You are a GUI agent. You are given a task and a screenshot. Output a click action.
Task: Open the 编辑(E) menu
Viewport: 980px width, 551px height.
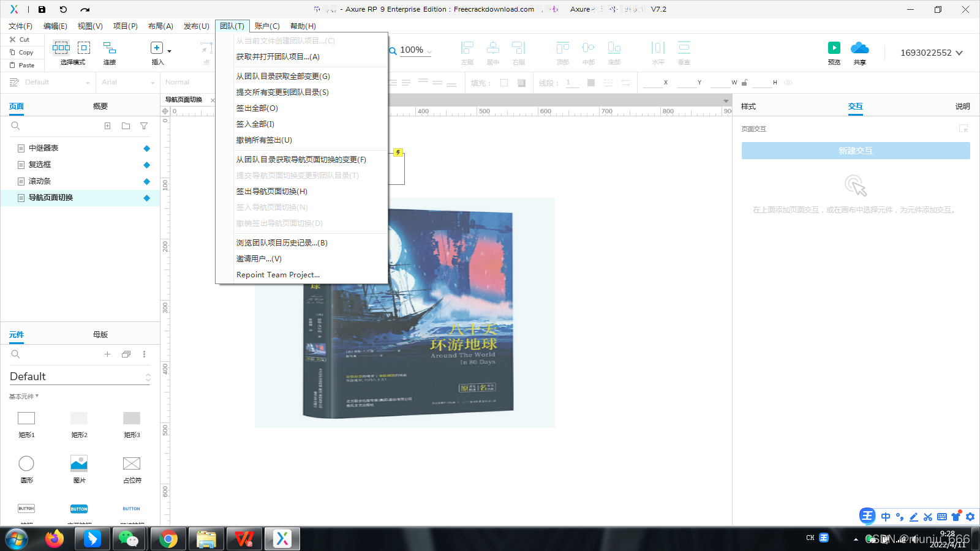[x=55, y=26]
